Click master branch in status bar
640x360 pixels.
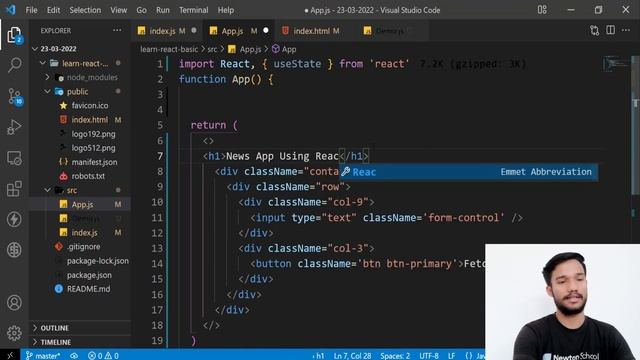43,356
